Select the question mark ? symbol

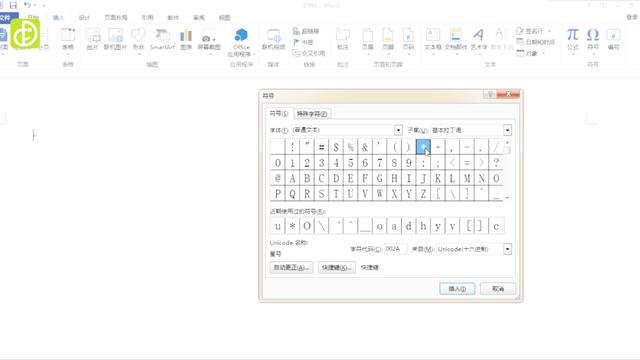click(496, 162)
